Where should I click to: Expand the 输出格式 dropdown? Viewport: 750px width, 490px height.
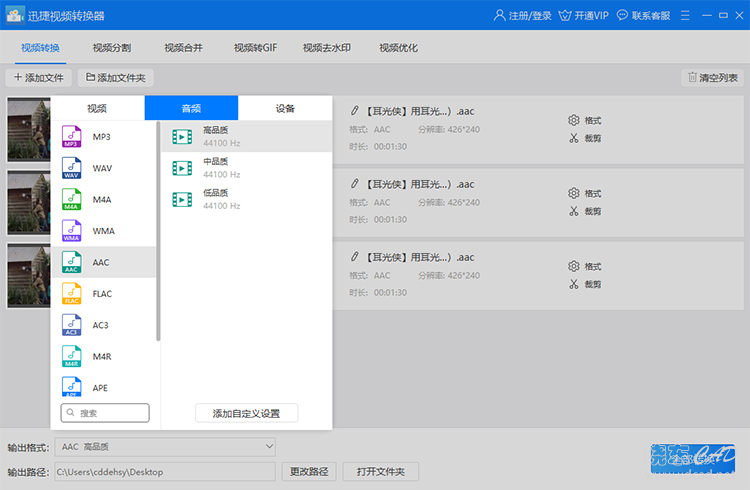[x=165, y=447]
